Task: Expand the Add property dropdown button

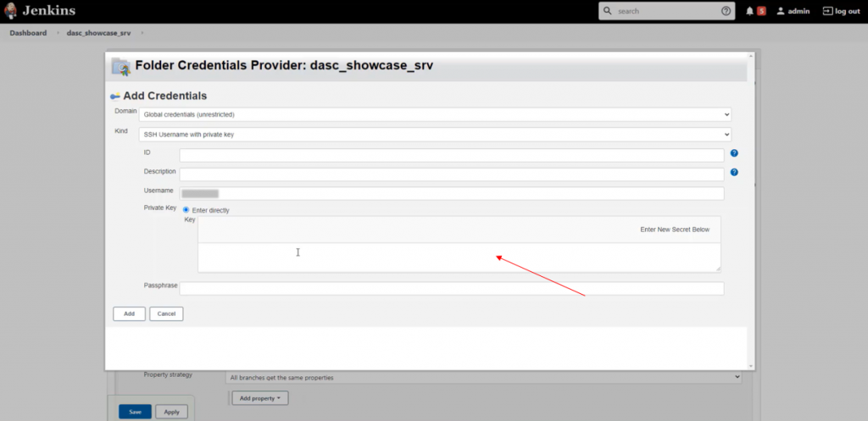Action: [260, 398]
